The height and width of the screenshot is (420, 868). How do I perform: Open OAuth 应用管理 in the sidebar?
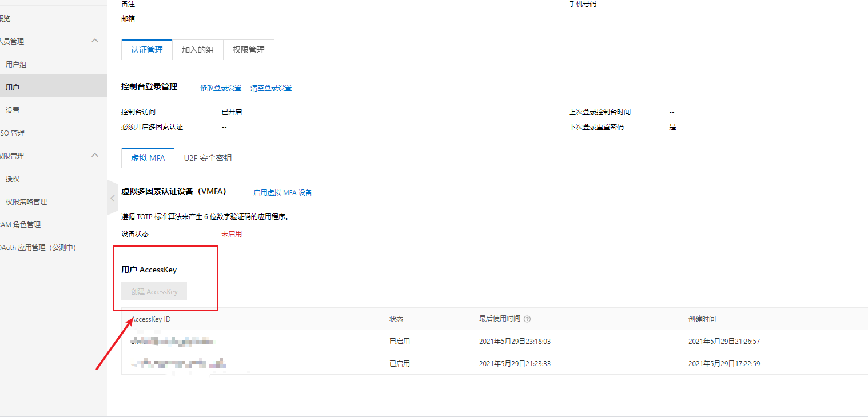(38, 248)
